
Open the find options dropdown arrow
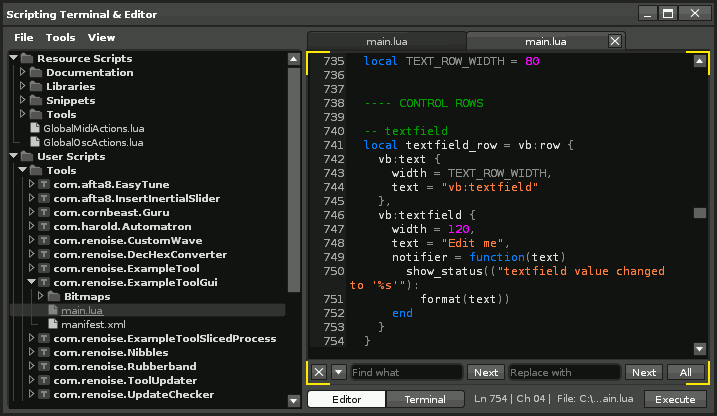[338, 372]
